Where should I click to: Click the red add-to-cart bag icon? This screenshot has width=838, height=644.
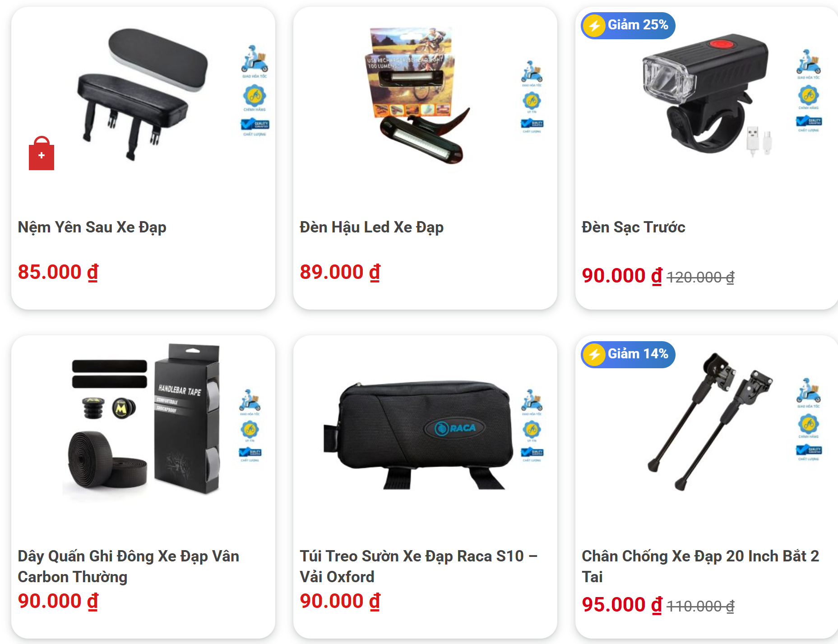(42, 153)
